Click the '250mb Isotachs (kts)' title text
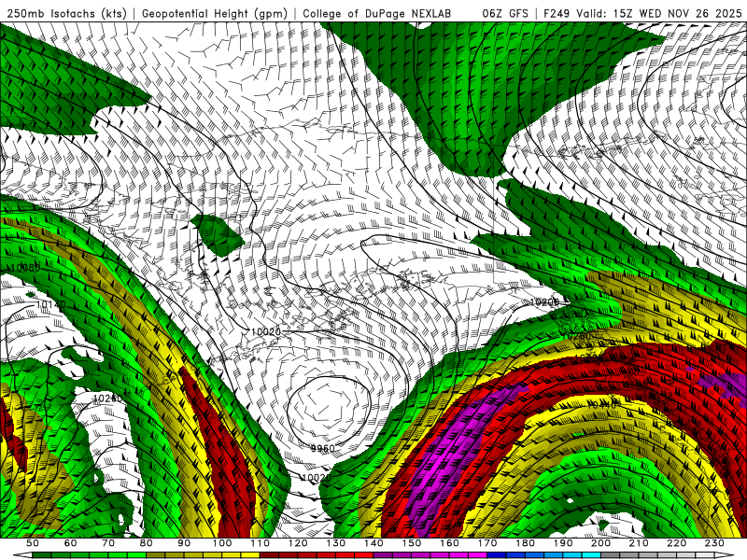Viewport: 747px width, 560px height. point(66,13)
